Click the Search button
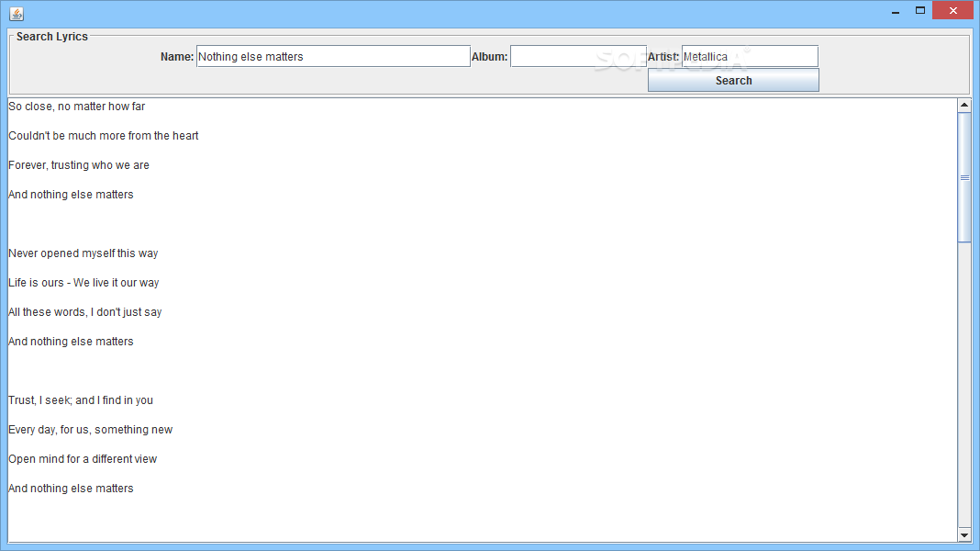Viewport: 980px width, 551px height. pyautogui.click(x=733, y=81)
